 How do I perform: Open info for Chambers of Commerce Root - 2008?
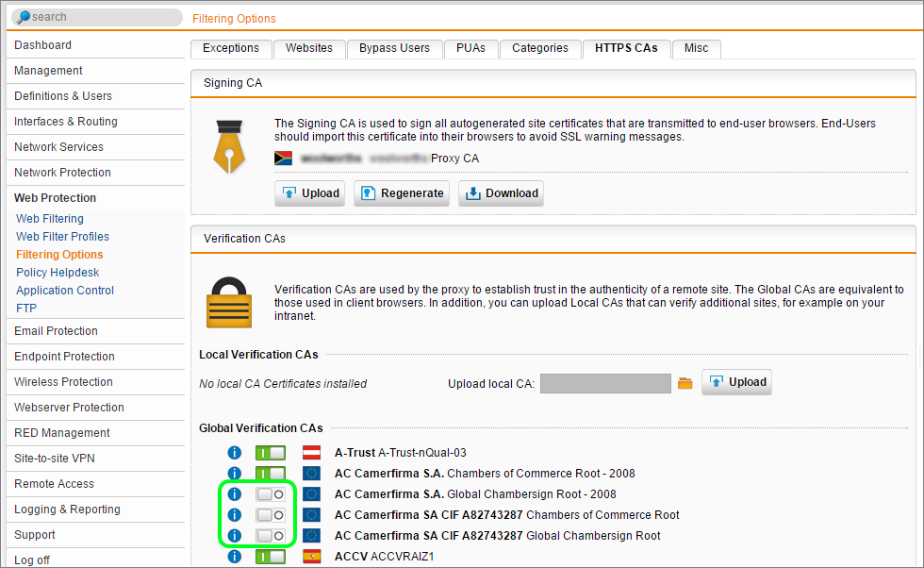[235, 473]
